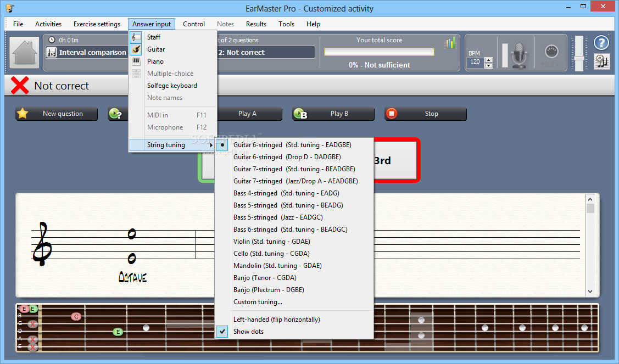Viewport: 619px width, 364px height.
Task: Open the Help menu
Action: click(x=313, y=24)
